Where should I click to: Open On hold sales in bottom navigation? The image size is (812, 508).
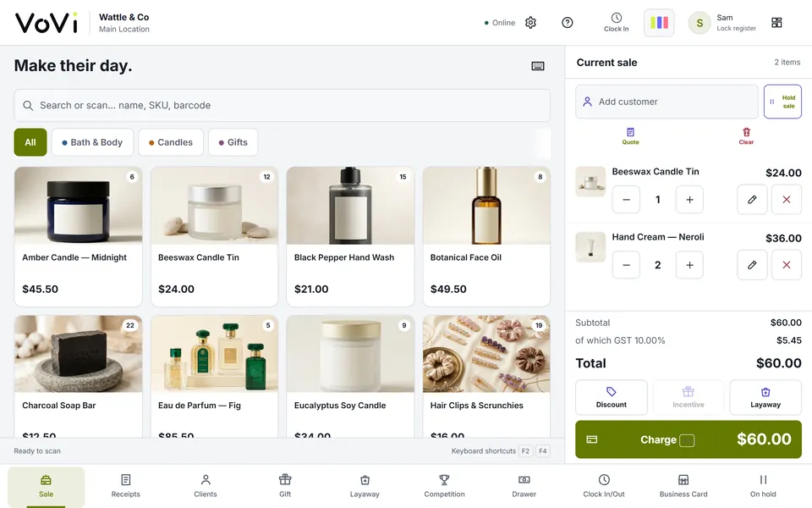pos(763,486)
